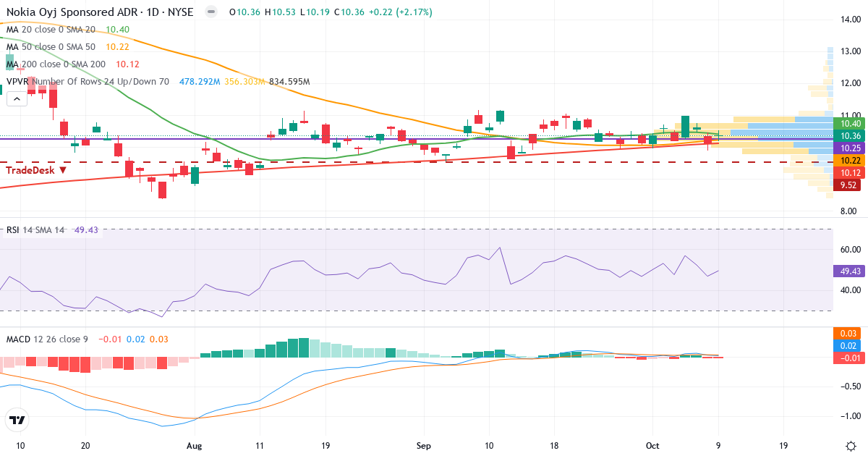Click the Oct label on time axis
Viewport: 868px width, 456px height.
coord(653,446)
